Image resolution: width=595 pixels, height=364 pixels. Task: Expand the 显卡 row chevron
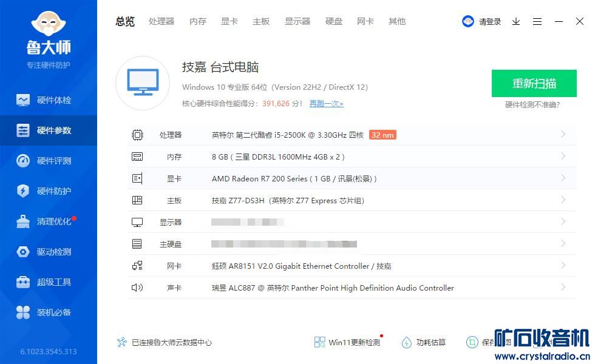click(563, 178)
